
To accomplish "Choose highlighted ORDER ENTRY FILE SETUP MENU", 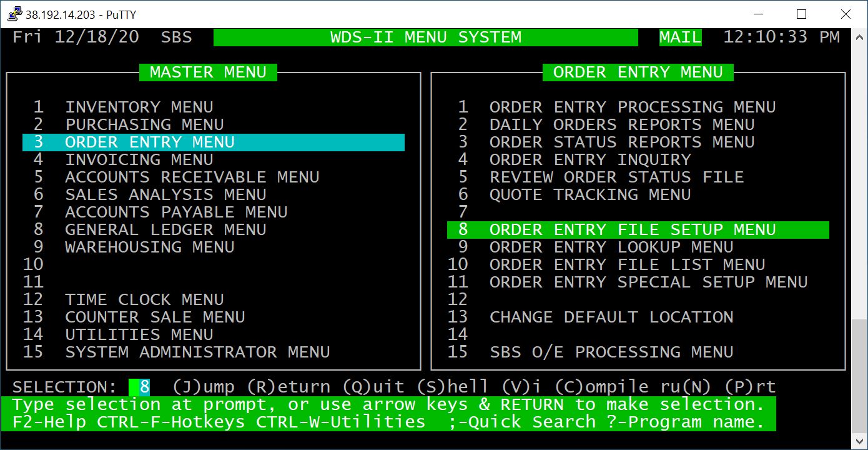I will (638, 229).
